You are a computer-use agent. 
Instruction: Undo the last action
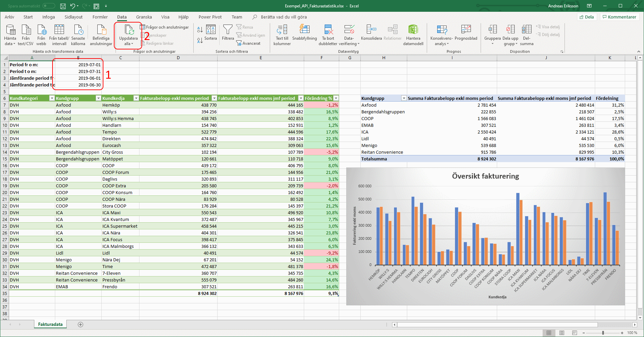(73, 6)
